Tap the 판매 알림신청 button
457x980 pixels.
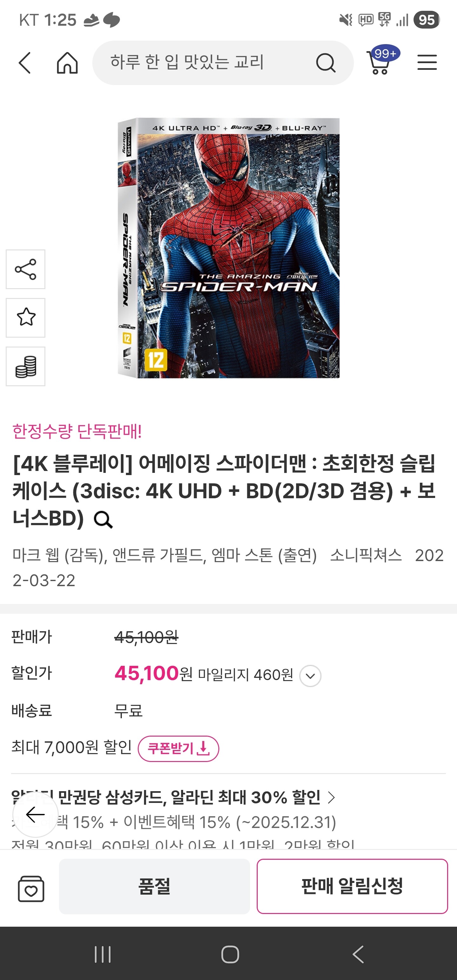pyautogui.click(x=352, y=886)
